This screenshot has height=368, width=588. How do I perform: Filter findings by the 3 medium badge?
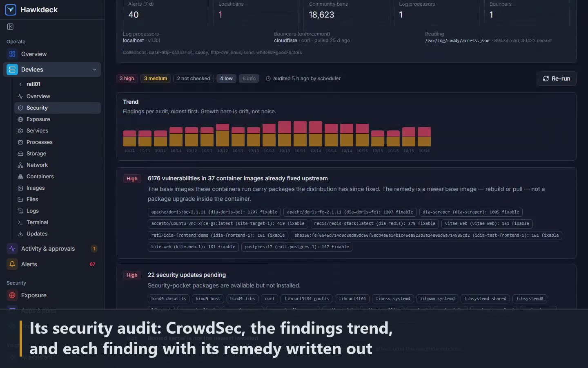tap(156, 79)
